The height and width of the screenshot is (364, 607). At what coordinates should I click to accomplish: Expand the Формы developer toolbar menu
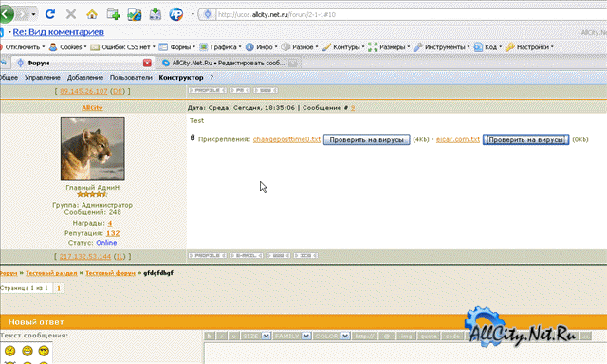point(177,47)
